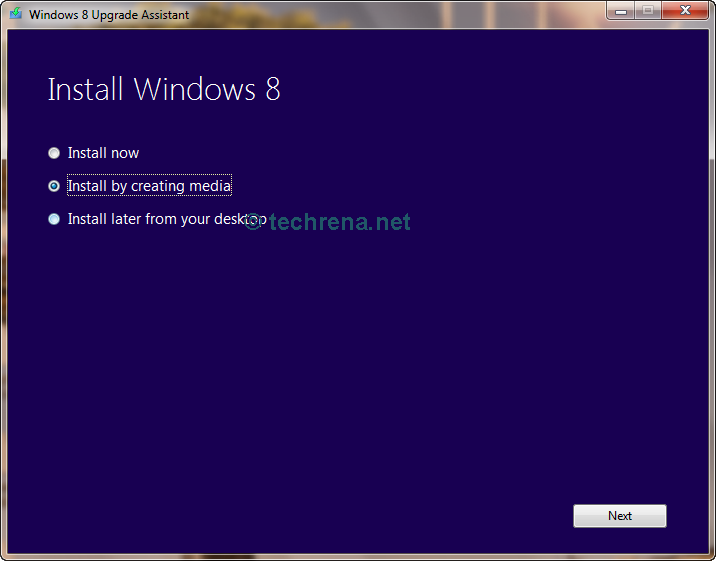
Task: Choose the "Install by creating media" radio option
Action: point(54,186)
